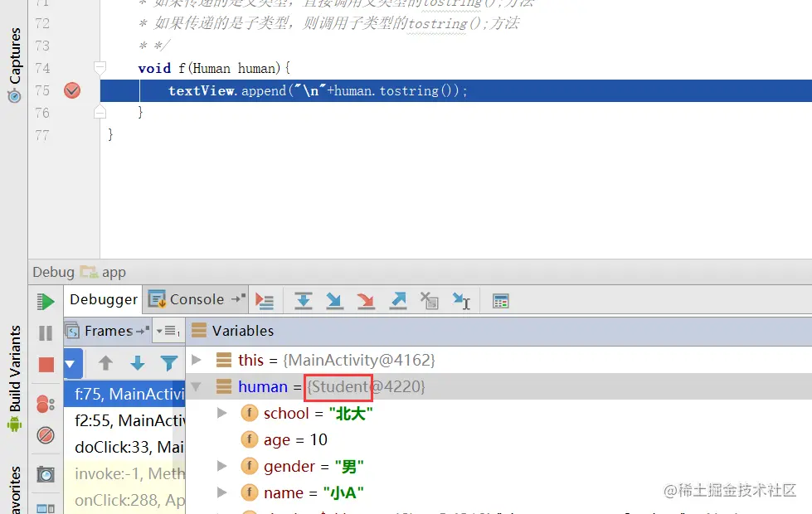Click the breakpoint marker on line 75
The height and width of the screenshot is (514, 812).
(x=72, y=90)
